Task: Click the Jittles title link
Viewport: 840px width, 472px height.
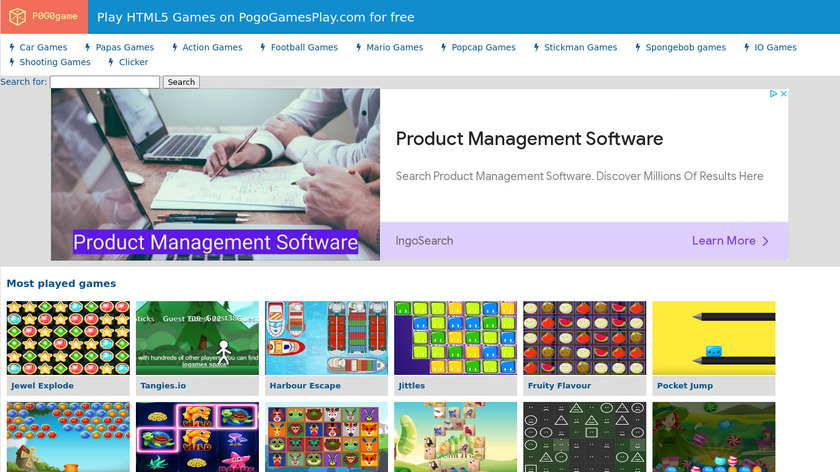Action: tap(411, 386)
